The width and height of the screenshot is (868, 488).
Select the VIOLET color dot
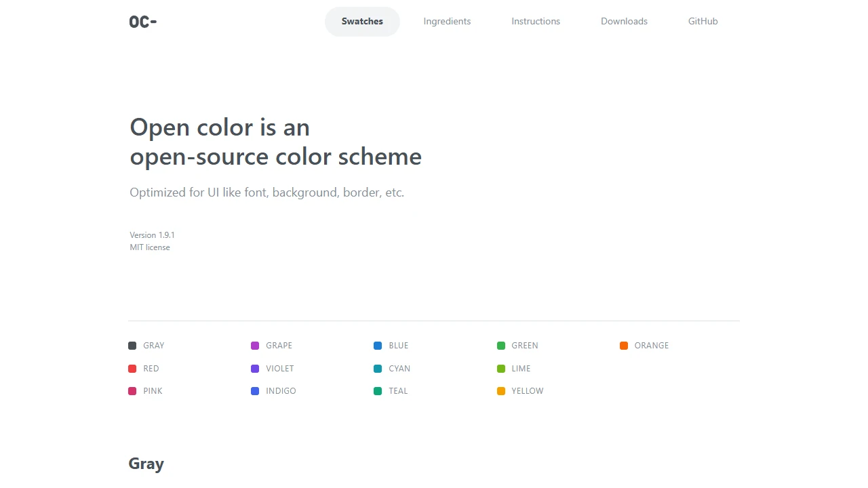coord(255,368)
